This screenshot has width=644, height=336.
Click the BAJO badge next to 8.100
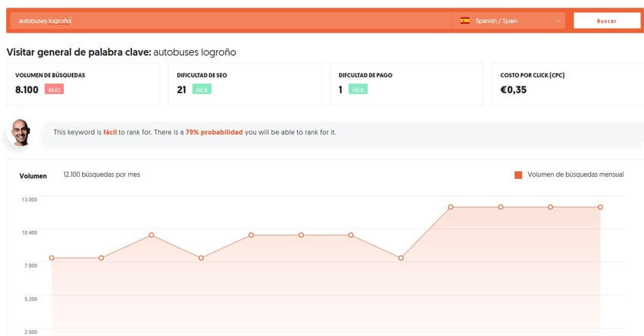[x=53, y=89]
